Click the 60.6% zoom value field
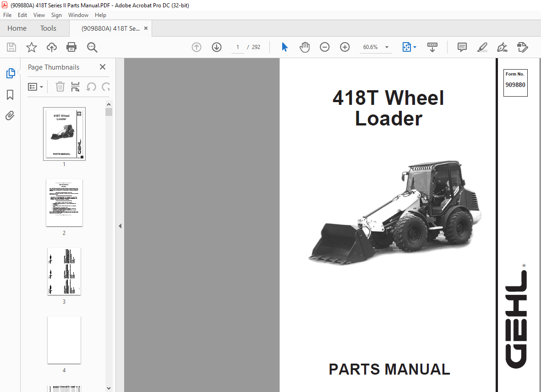 point(371,47)
